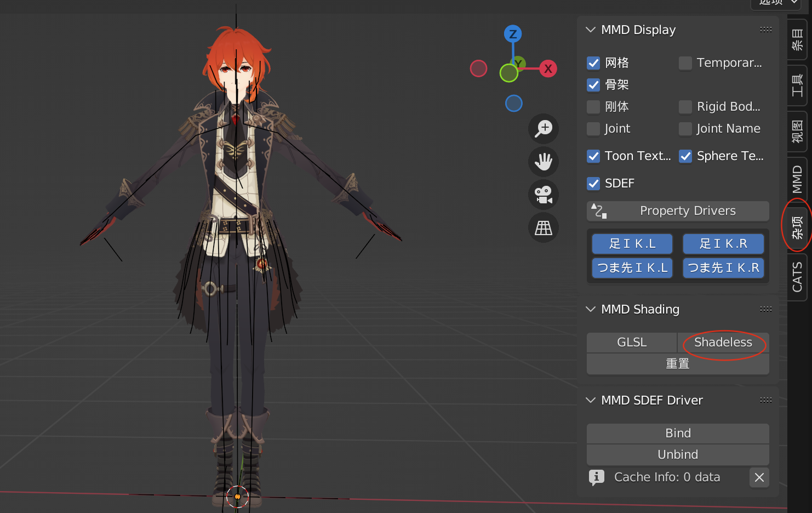Screen dimensions: 812x513
Task: Click the Shadeless shading button
Action: (723, 343)
